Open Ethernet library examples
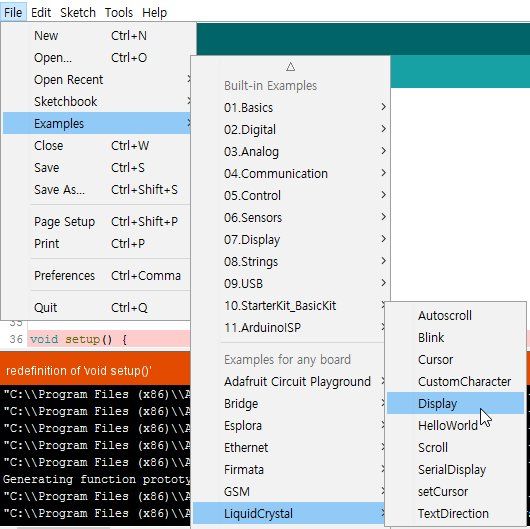 289,447
